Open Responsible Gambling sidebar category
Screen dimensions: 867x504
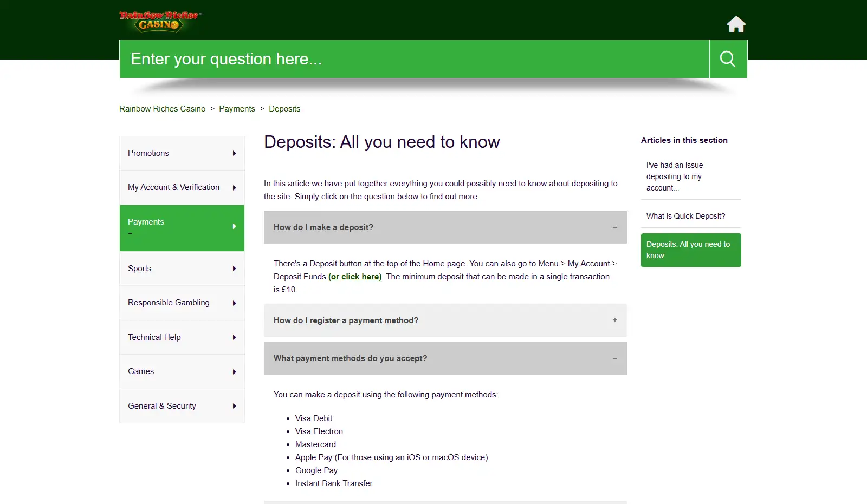click(x=182, y=303)
